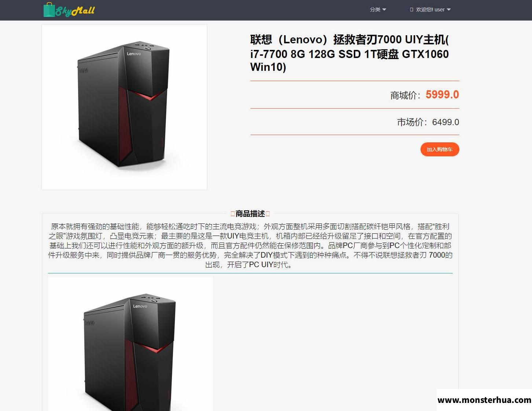Click the icon left of 商品描述
Screen dimensions: 532x411
(x=232, y=214)
